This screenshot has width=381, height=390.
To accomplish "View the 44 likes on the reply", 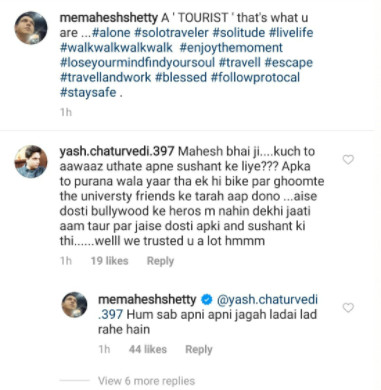I will [x=148, y=349].
